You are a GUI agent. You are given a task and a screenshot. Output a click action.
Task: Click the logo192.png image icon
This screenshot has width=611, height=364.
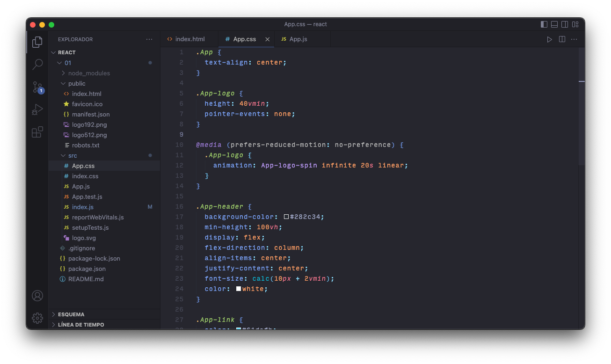click(x=66, y=124)
